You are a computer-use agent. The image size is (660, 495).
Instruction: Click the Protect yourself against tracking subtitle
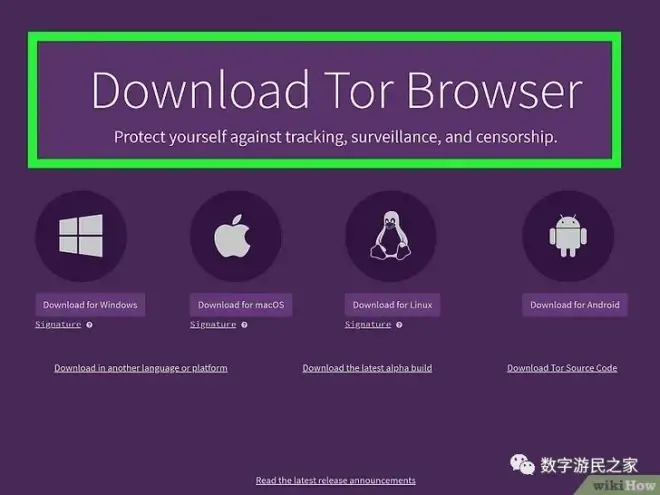(x=335, y=137)
